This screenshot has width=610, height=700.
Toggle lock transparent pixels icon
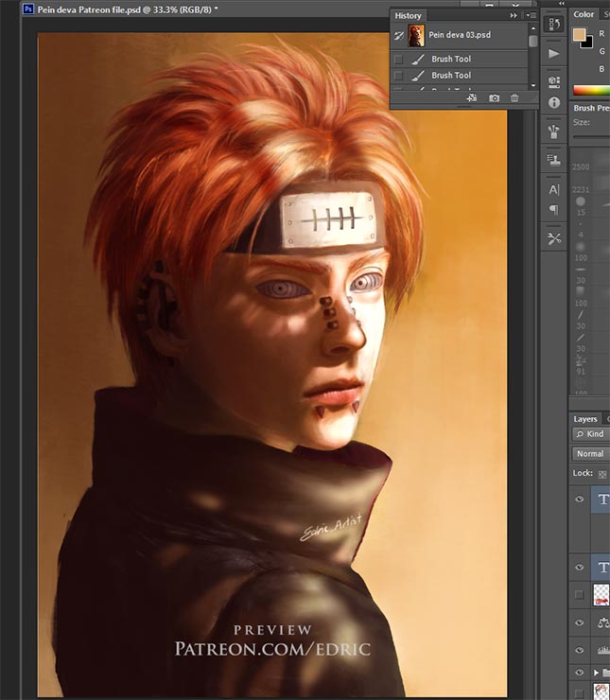coord(602,474)
